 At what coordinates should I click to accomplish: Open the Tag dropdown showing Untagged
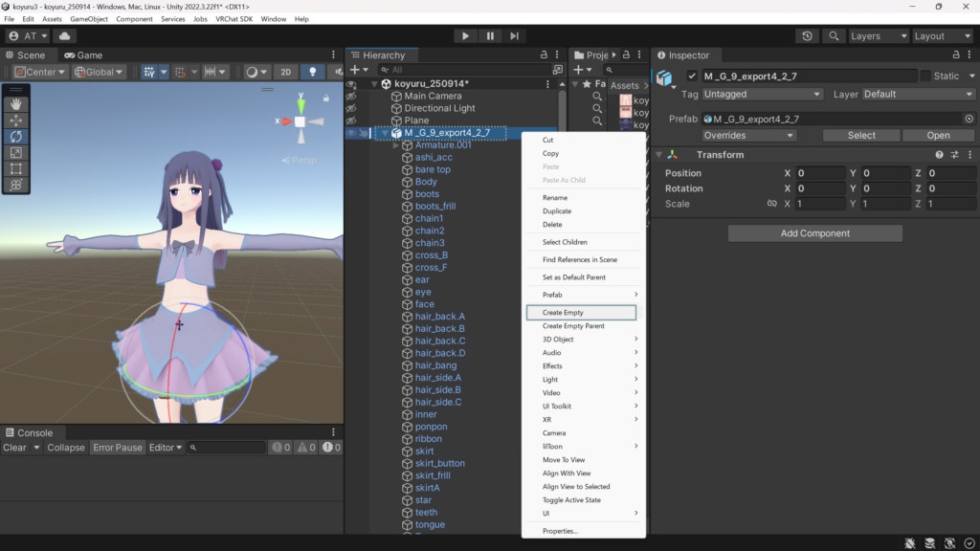pyautogui.click(x=762, y=94)
